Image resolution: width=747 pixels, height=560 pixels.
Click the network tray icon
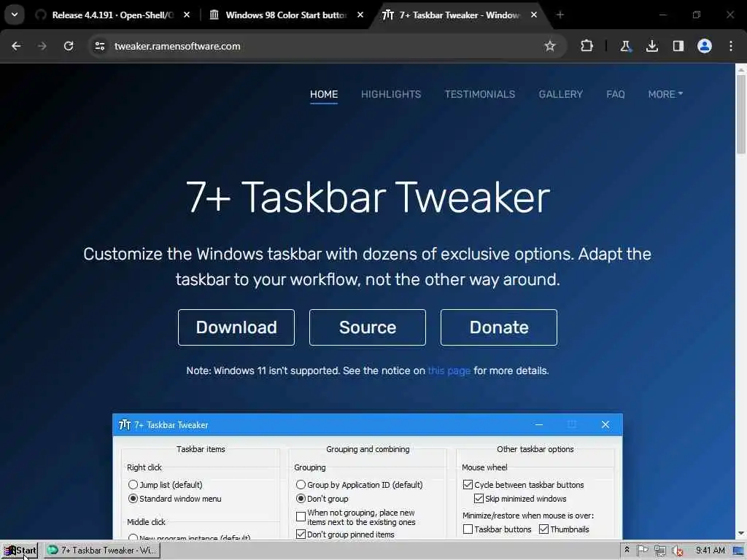coord(659,551)
